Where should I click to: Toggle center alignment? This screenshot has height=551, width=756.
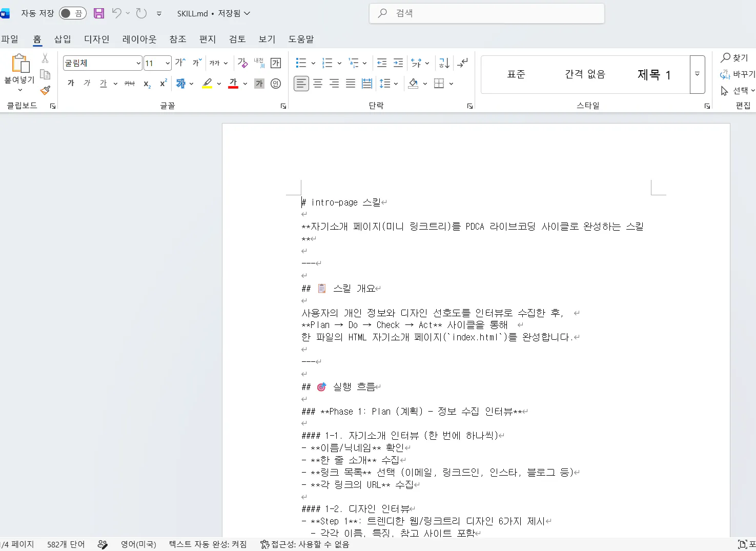pyautogui.click(x=318, y=84)
